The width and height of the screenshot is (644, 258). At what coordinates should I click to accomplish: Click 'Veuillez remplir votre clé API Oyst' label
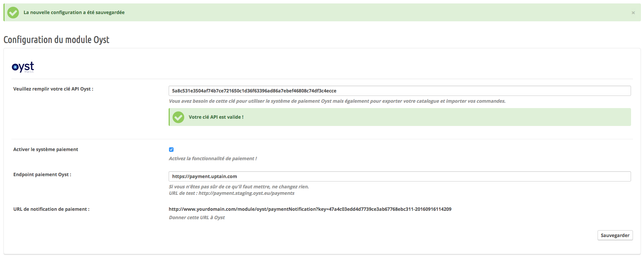(53, 89)
